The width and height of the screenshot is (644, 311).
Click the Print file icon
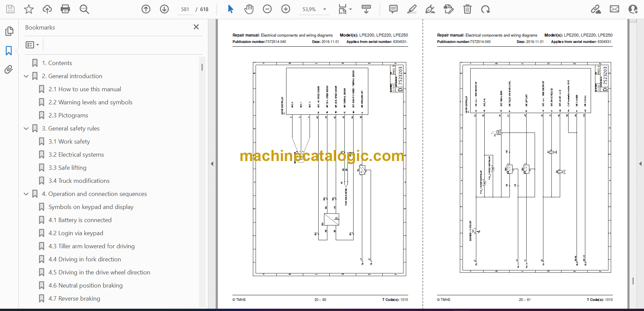pyautogui.click(x=65, y=9)
